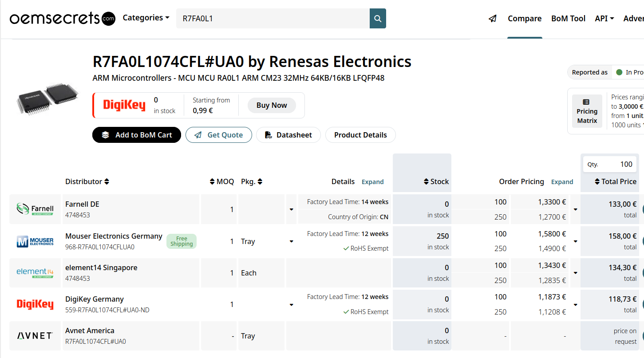Click the element14 logo
Image resolution: width=644 pixels, height=358 pixels.
35,273
